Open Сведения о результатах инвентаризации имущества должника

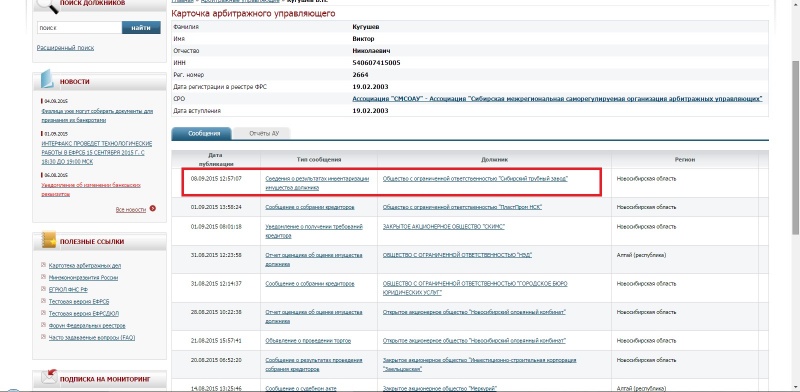317,183
